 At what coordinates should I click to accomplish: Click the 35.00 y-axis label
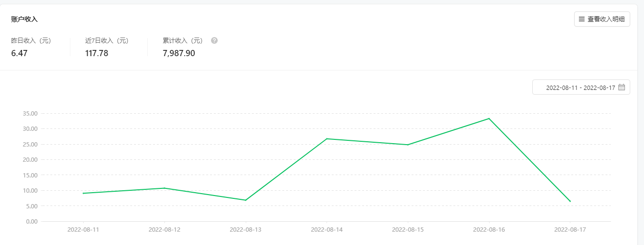point(29,114)
